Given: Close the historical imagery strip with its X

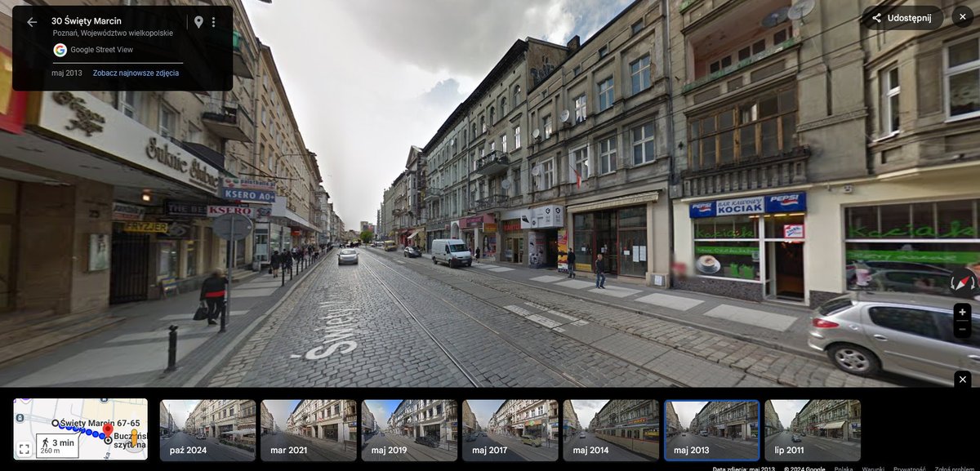Looking at the screenshot, I should [x=962, y=380].
